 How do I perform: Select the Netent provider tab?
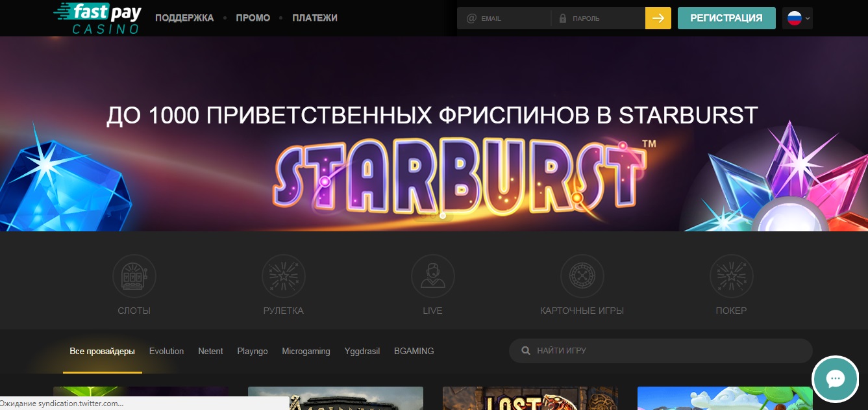[210, 352]
